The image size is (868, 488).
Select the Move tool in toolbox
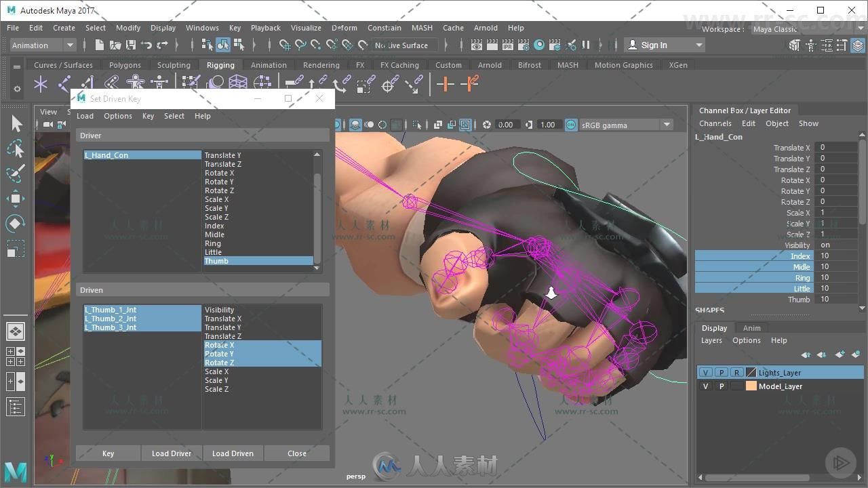(16, 198)
